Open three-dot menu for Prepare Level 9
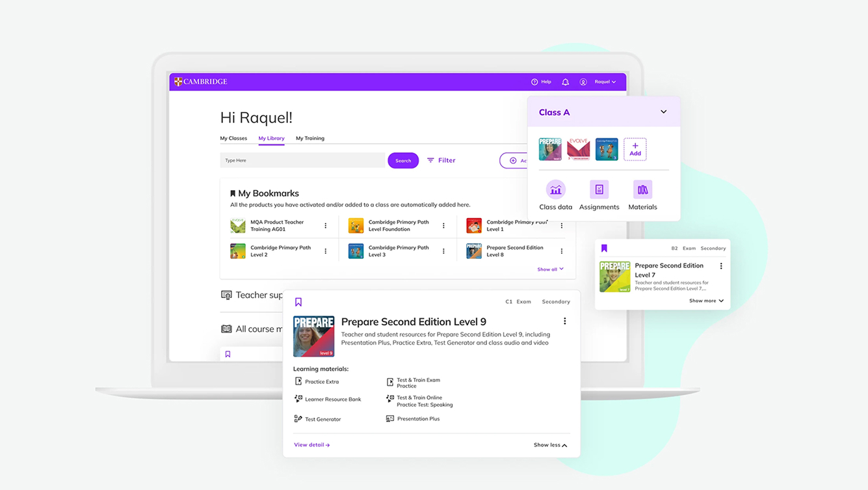 (x=564, y=321)
